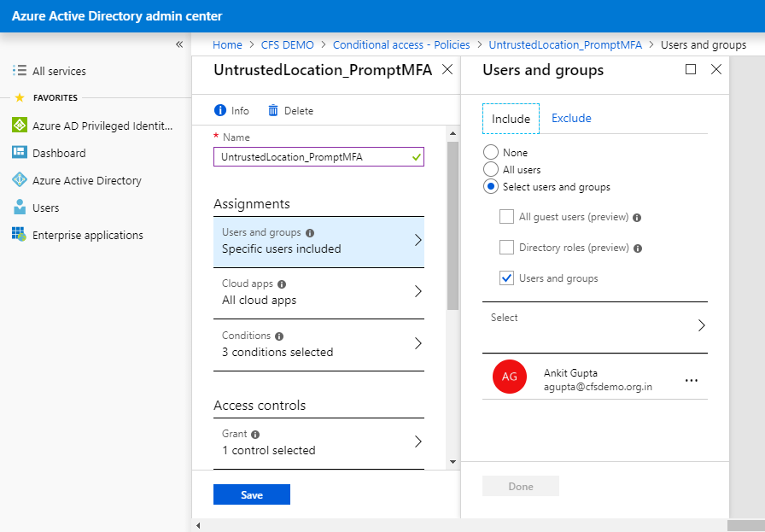Open Dashboard from favorites
Image resolution: width=765 pixels, height=532 pixels.
click(x=59, y=153)
